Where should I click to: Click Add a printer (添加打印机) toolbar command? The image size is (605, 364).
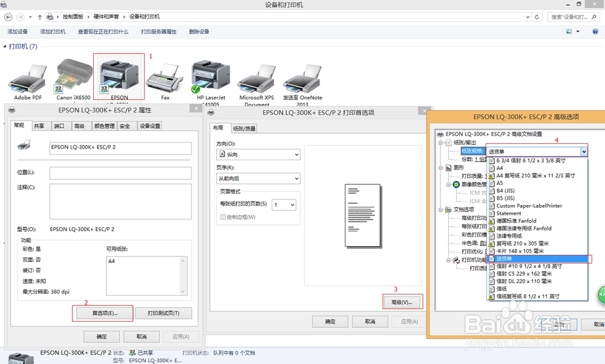tap(53, 31)
